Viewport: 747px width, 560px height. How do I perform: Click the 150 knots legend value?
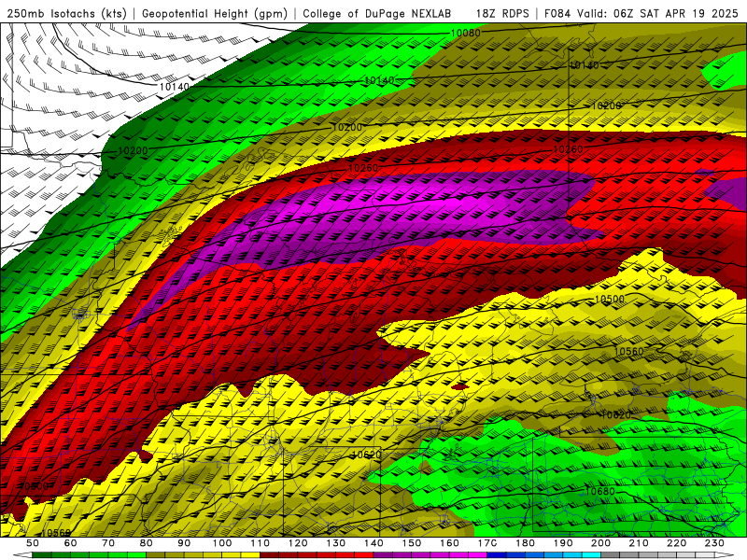412,543
